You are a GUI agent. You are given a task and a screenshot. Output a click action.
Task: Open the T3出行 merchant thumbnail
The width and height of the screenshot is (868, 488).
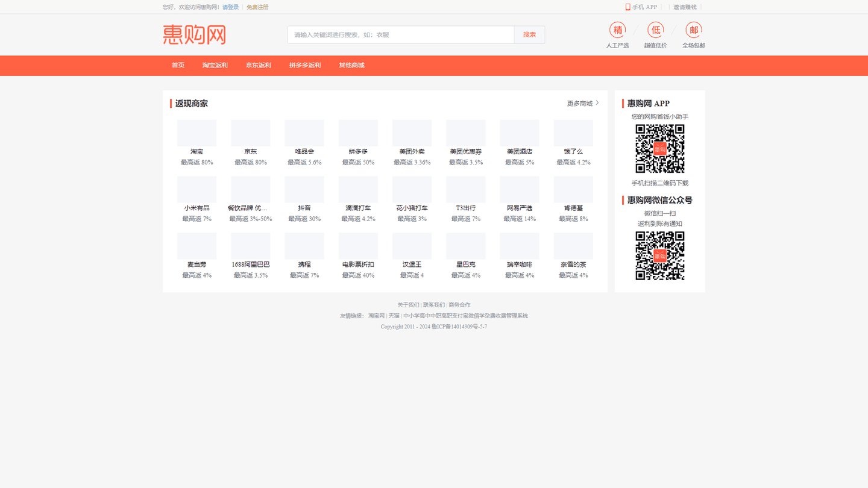tap(466, 190)
